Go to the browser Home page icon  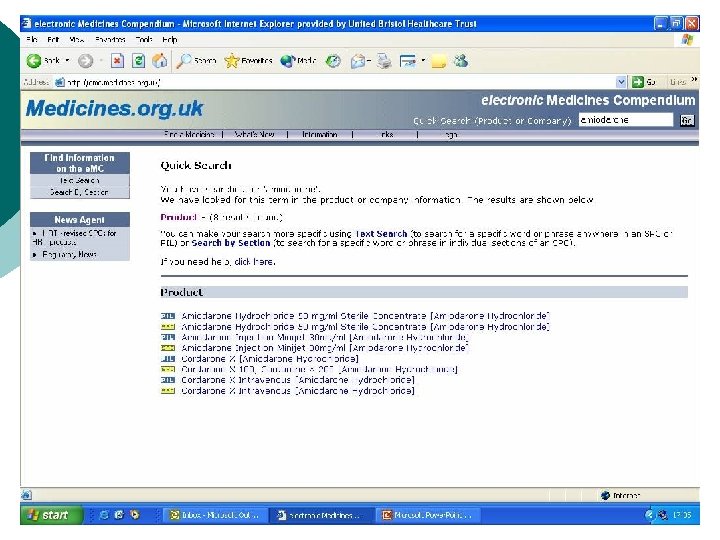click(159, 61)
